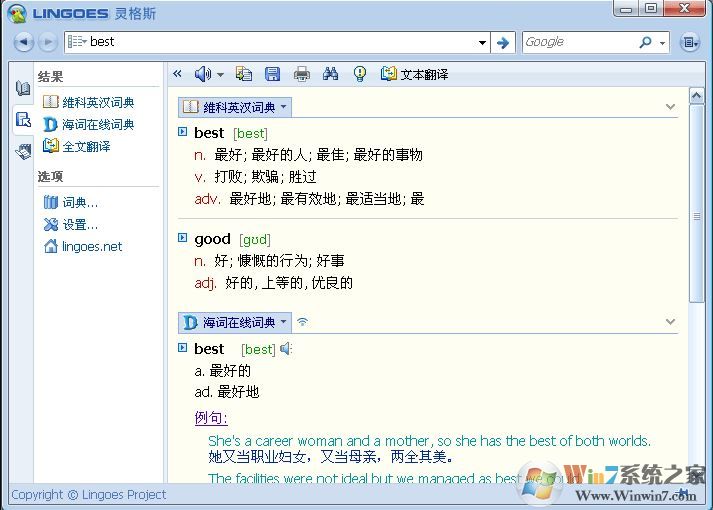Click the save floppy disk icon
713x510 pixels.
(272, 74)
